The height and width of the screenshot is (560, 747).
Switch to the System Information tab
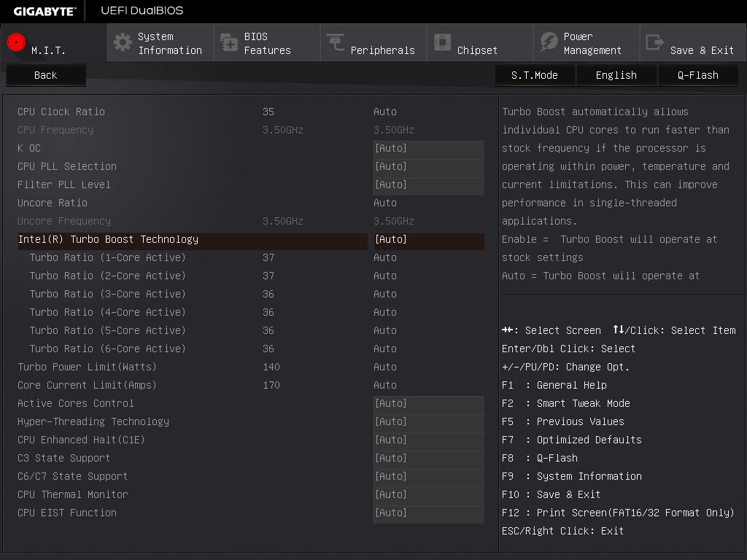[x=160, y=43]
